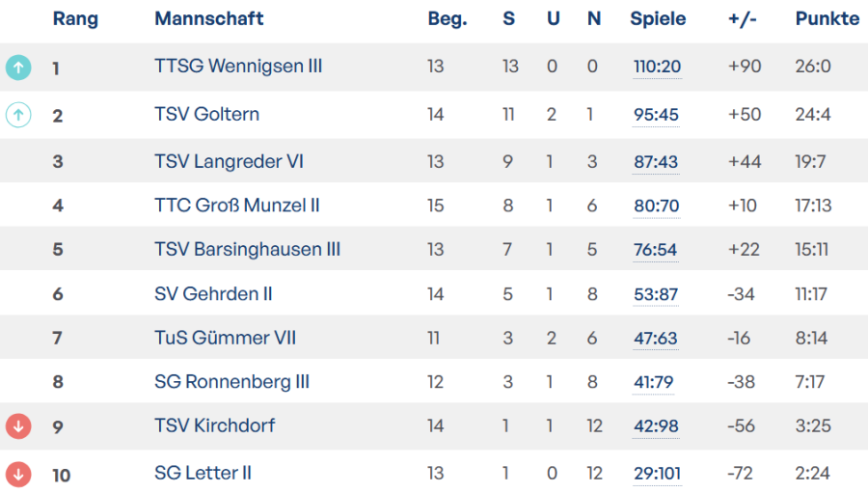This screenshot has height=493, width=868.
Task: Open SG Ronnenberg III team link
Action: (231, 382)
